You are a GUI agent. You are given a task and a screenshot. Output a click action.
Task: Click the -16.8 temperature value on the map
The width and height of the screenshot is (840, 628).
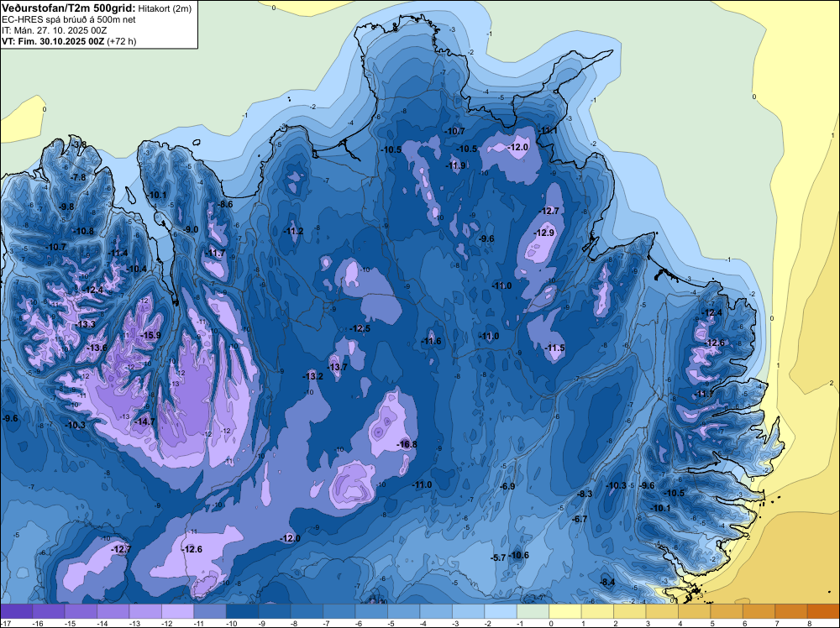[407, 444]
